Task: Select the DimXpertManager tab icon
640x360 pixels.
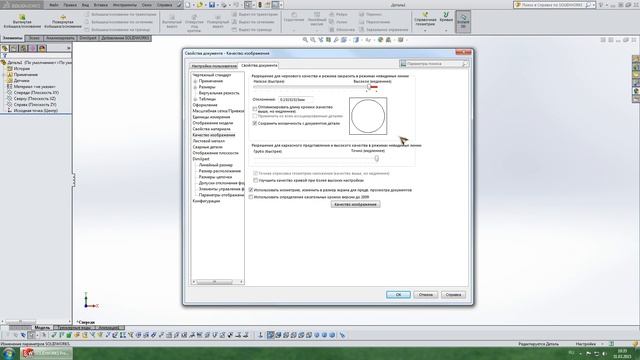Action: click(33, 48)
